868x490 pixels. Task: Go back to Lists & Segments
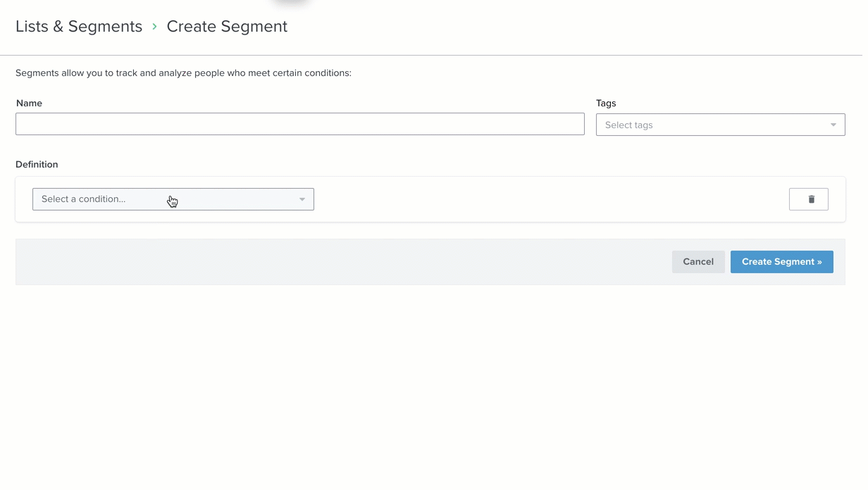(79, 27)
